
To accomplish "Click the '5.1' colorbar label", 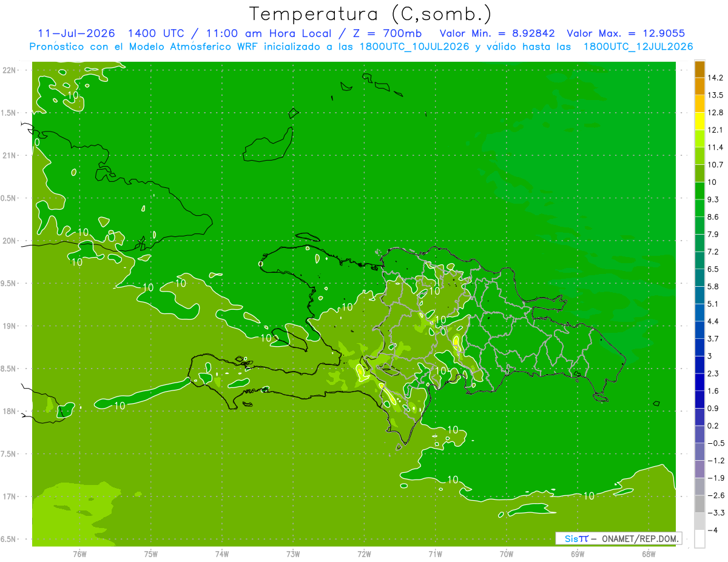I will [x=713, y=303].
